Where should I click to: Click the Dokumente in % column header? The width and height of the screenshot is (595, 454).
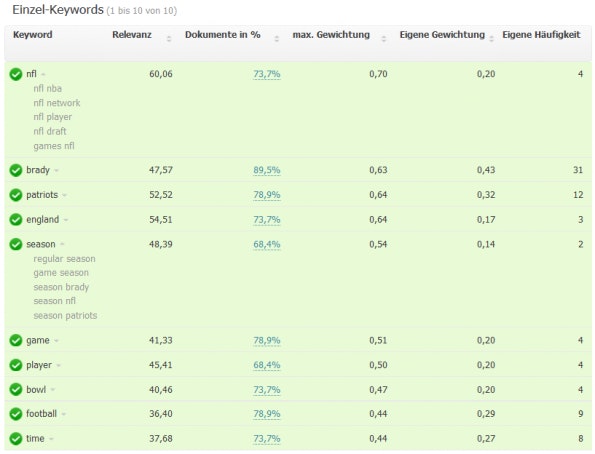click(x=223, y=35)
